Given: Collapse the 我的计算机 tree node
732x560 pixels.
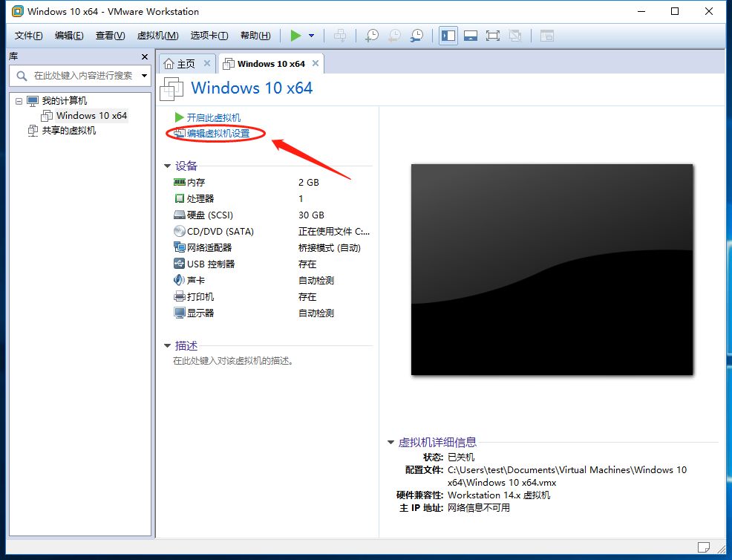Looking at the screenshot, I should pos(19,101).
